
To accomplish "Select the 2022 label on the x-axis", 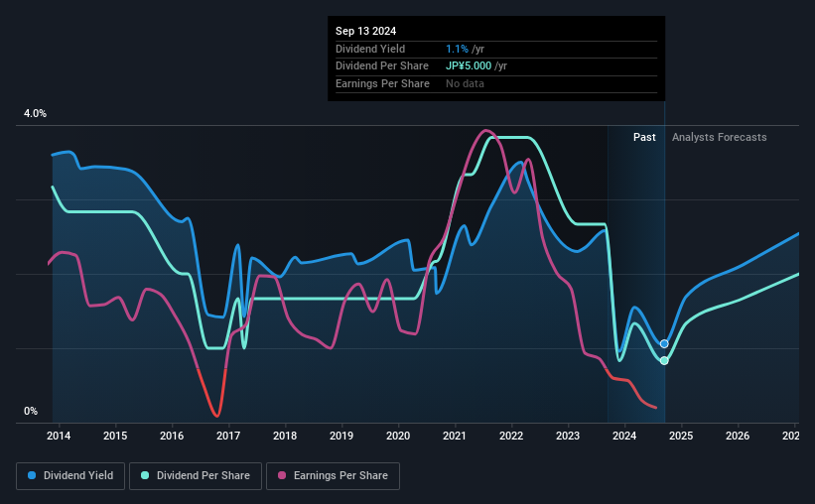I will [x=511, y=436].
